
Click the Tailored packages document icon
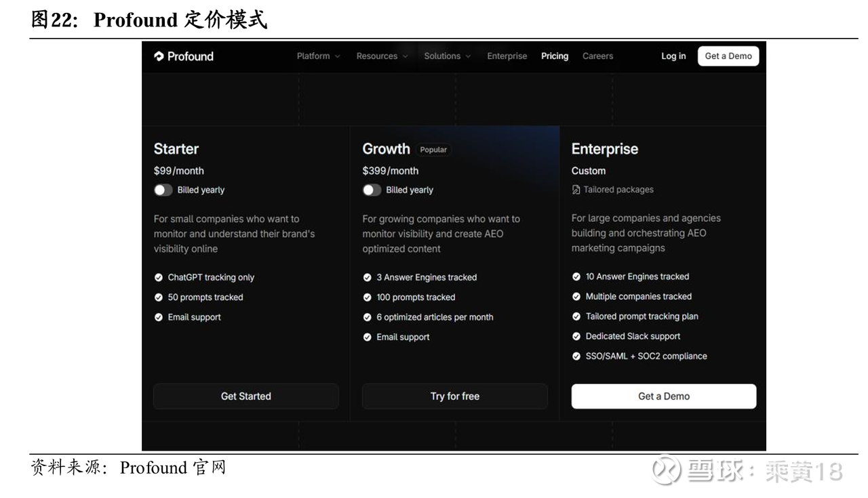pyautogui.click(x=576, y=190)
